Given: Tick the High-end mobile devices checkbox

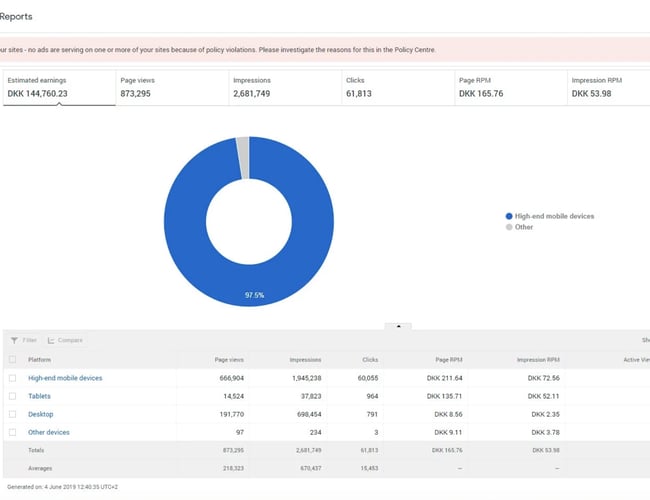Looking at the screenshot, I should pos(12,378).
